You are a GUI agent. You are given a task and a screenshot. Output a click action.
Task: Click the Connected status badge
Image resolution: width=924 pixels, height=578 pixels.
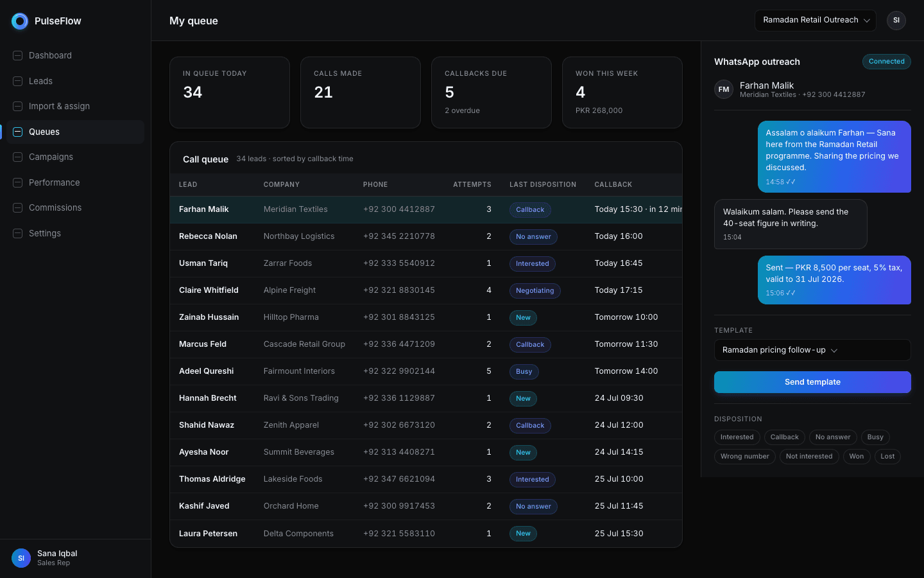887,62
